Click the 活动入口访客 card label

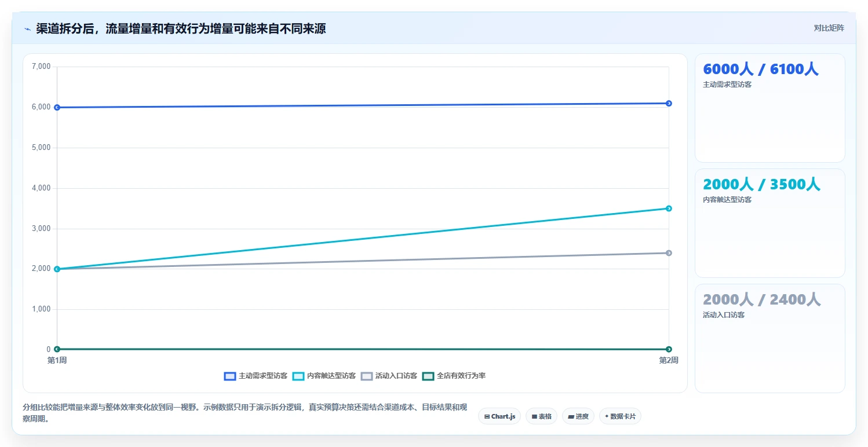coord(724,315)
